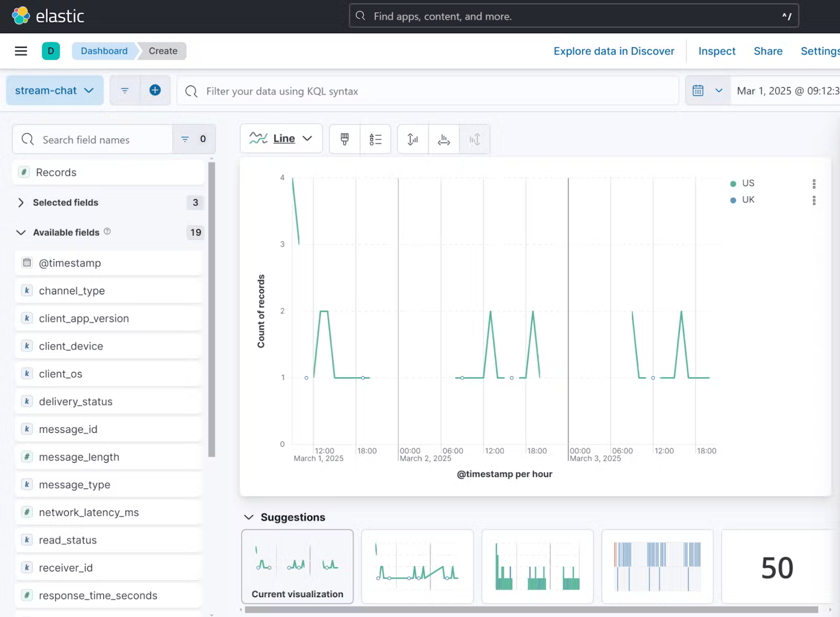Open the visual options brush icon
This screenshot has height=617, width=840.
click(x=344, y=139)
